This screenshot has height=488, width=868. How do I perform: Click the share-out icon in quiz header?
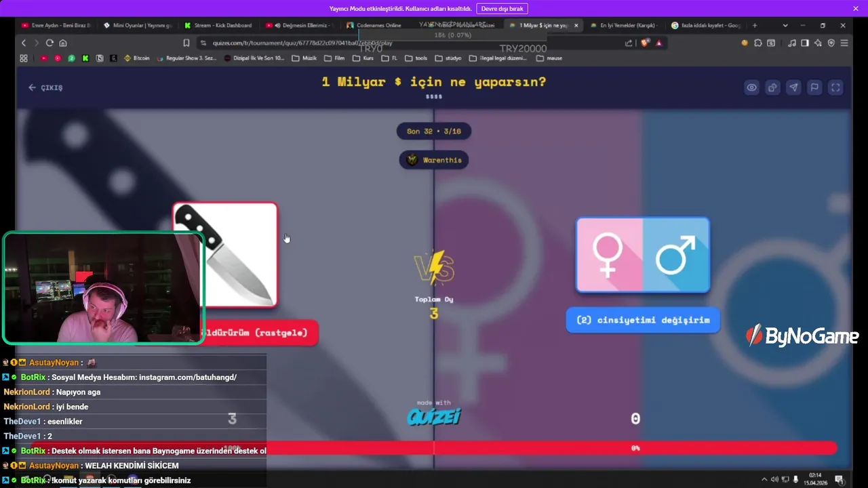coord(772,87)
